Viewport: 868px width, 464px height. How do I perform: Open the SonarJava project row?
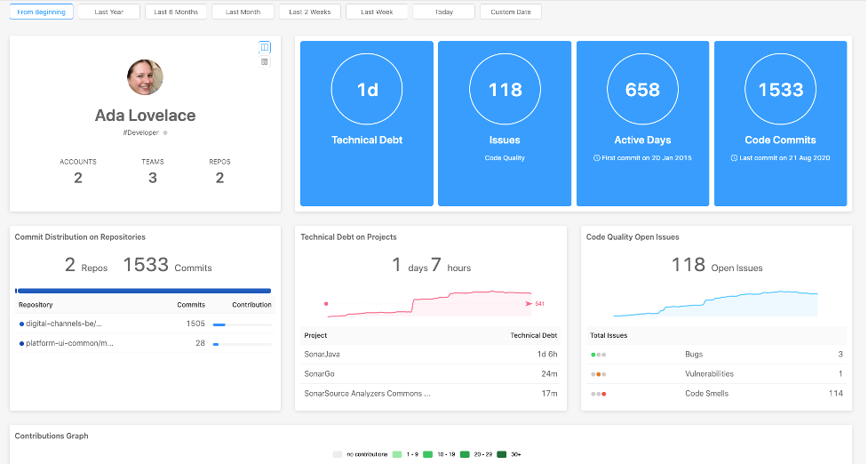point(323,354)
